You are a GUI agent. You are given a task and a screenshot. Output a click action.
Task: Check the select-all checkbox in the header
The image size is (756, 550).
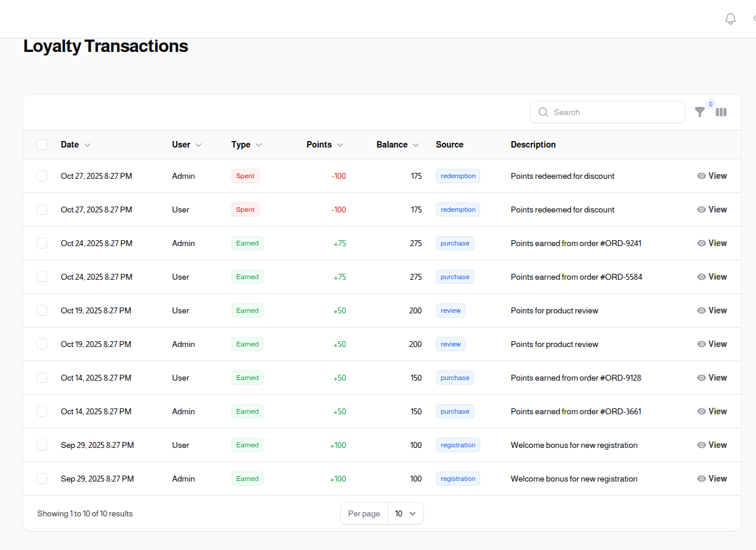pos(41,144)
